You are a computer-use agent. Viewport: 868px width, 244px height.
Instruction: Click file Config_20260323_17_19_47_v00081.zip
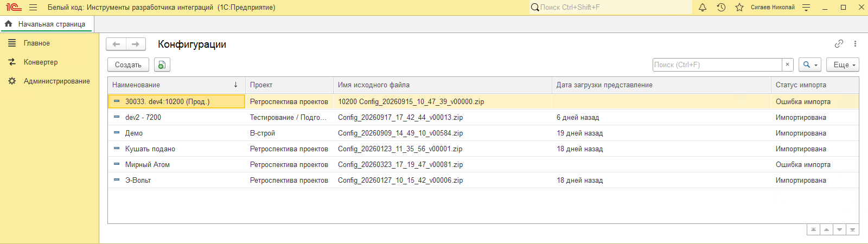click(400, 164)
